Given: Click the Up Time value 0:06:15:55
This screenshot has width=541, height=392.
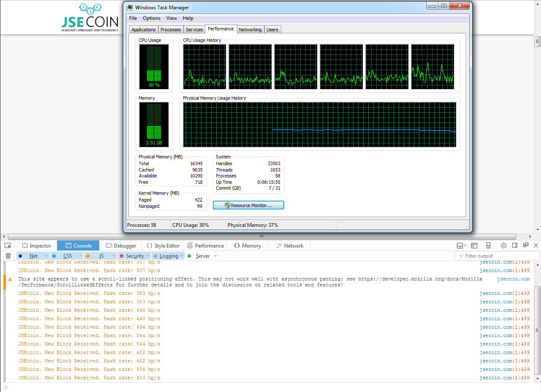Looking at the screenshot, I should tap(269, 182).
